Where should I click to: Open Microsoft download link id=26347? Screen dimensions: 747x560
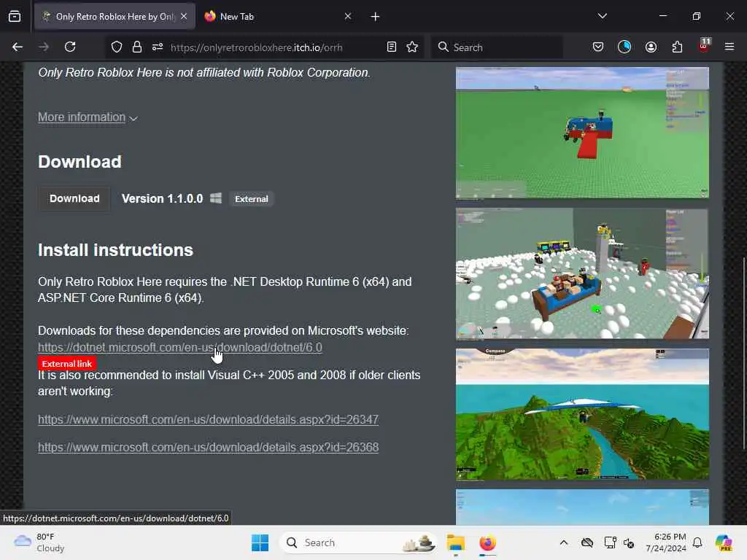[x=208, y=419]
